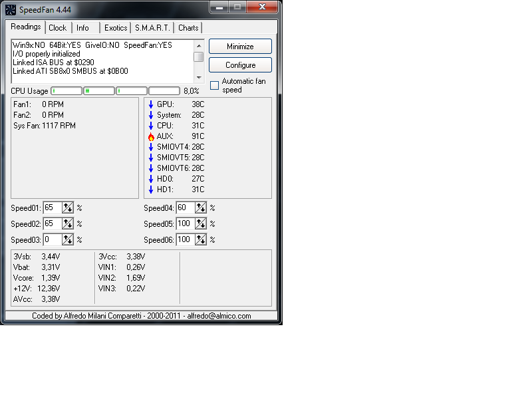
Task: Click the flame icon next to AUX
Action: pyautogui.click(x=151, y=136)
